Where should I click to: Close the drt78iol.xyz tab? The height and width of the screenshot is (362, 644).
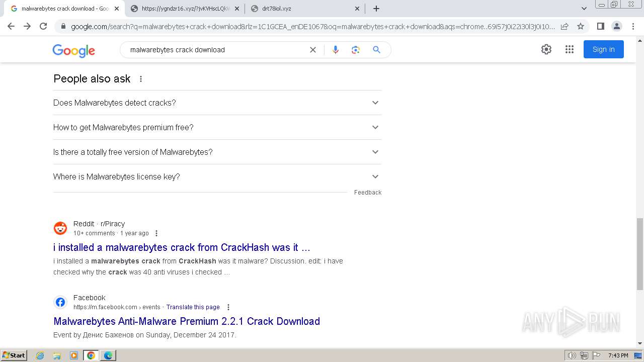pos(357,9)
